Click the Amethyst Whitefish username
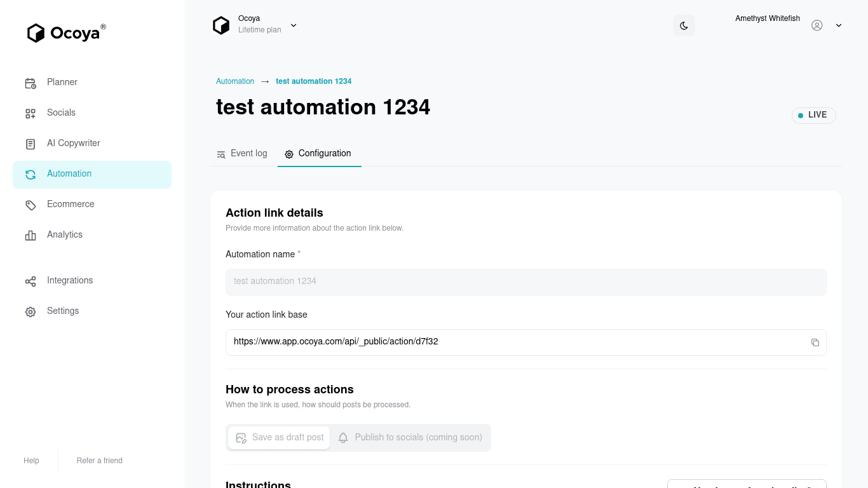 click(768, 18)
